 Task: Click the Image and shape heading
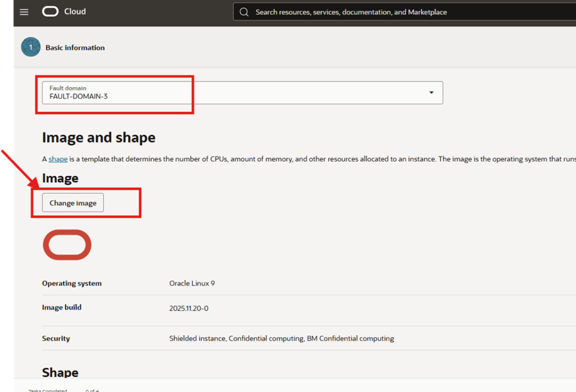pyautogui.click(x=98, y=138)
